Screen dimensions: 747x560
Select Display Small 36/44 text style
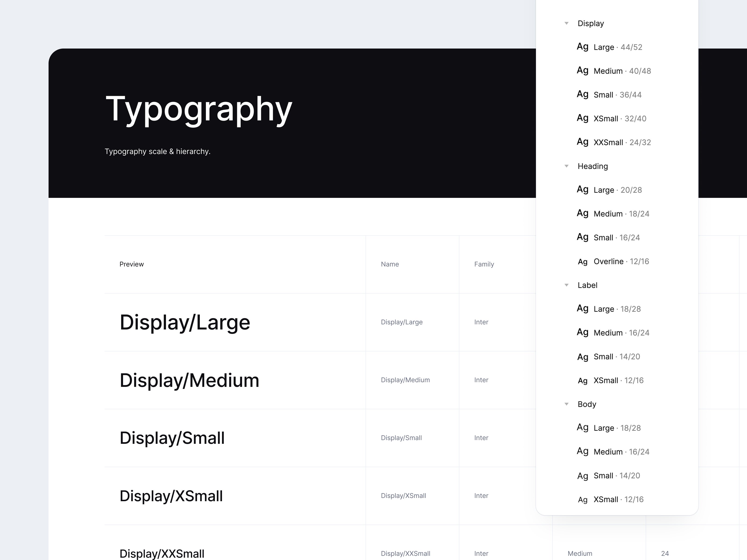(x=609, y=94)
